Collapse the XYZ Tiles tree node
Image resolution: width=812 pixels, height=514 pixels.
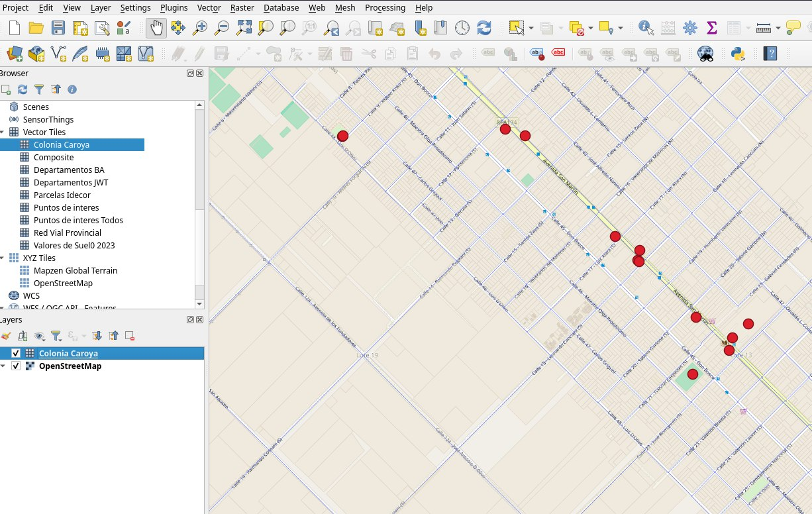[x=2, y=258]
